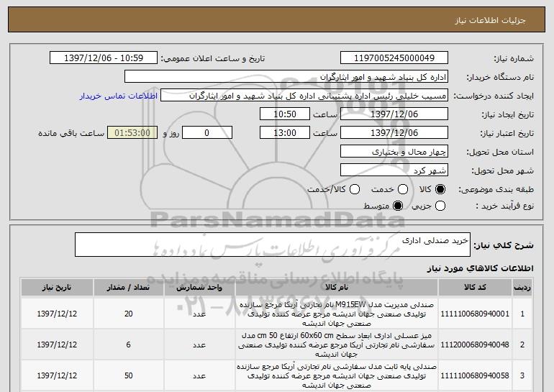The width and height of the screenshot is (554, 392).
Task: Click the نام دستگاه خریدار field
Action: (x=286, y=77)
